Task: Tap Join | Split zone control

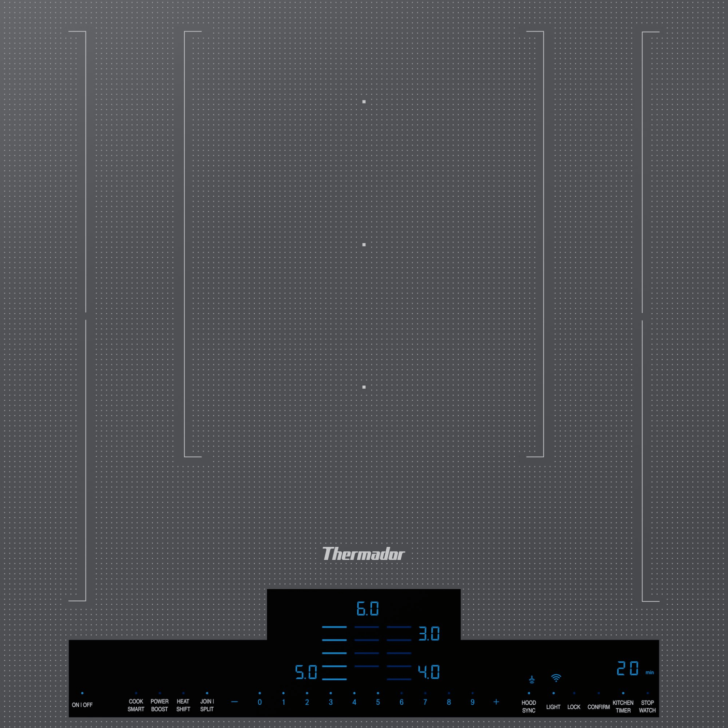Action: tap(207, 705)
